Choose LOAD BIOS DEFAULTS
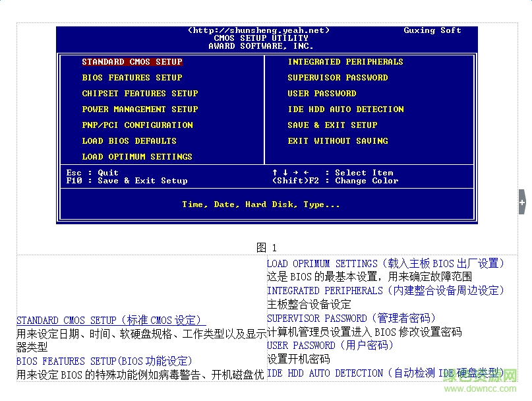Image resolution: width=532 pixels, height=401 pixels. point(129,140)
